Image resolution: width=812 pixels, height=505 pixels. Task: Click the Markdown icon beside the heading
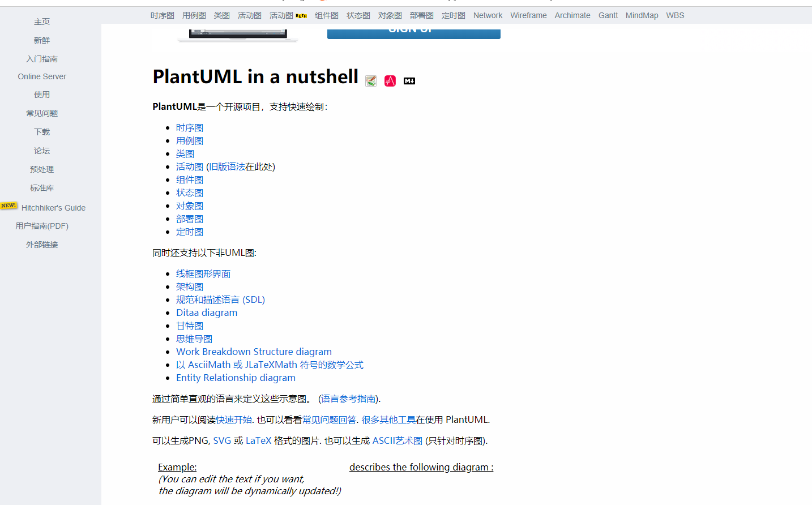click(409, 81)
